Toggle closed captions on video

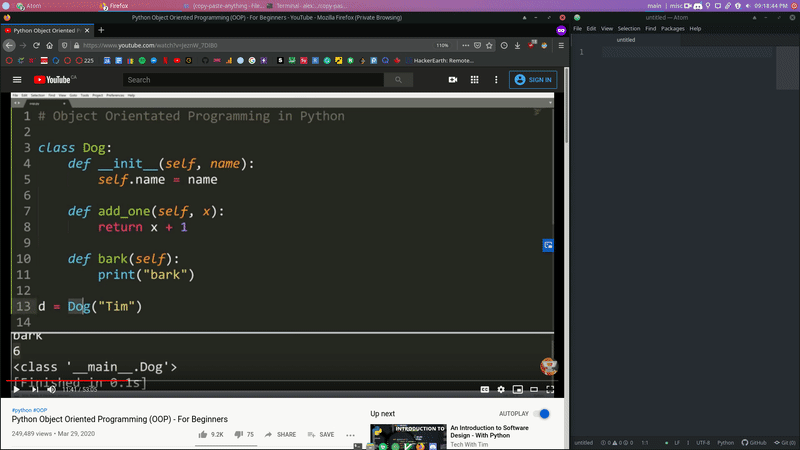(485, 389)
